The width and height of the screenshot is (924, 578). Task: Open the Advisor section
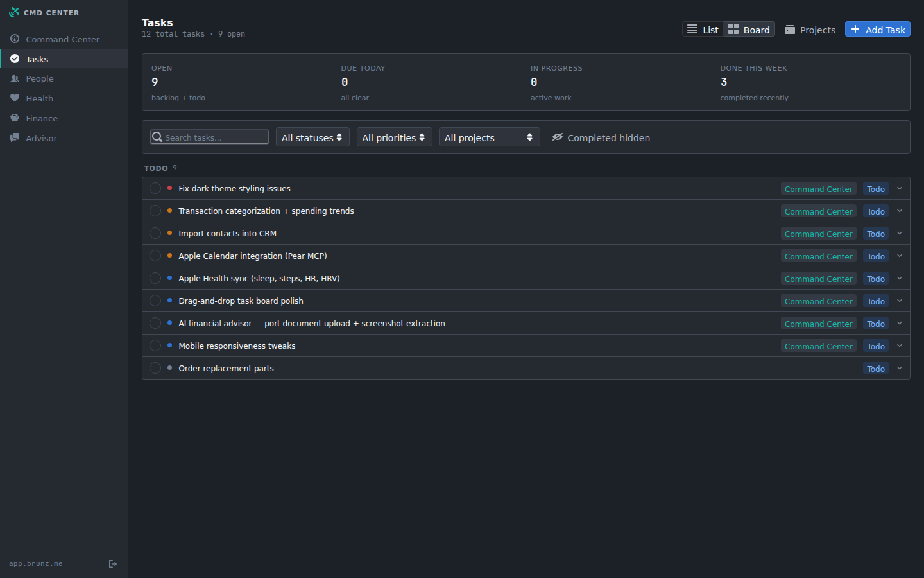(64, 138)
